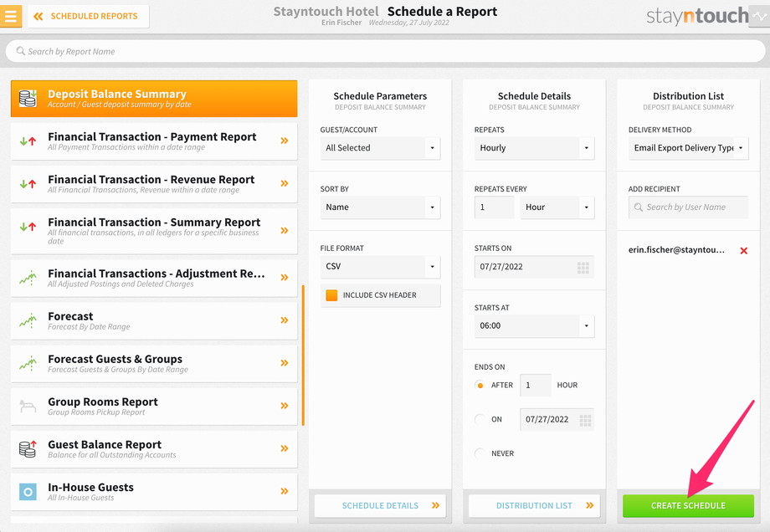Open Financial Transaction - Payment Report
The image size is (770, 532).
[154, 141]
